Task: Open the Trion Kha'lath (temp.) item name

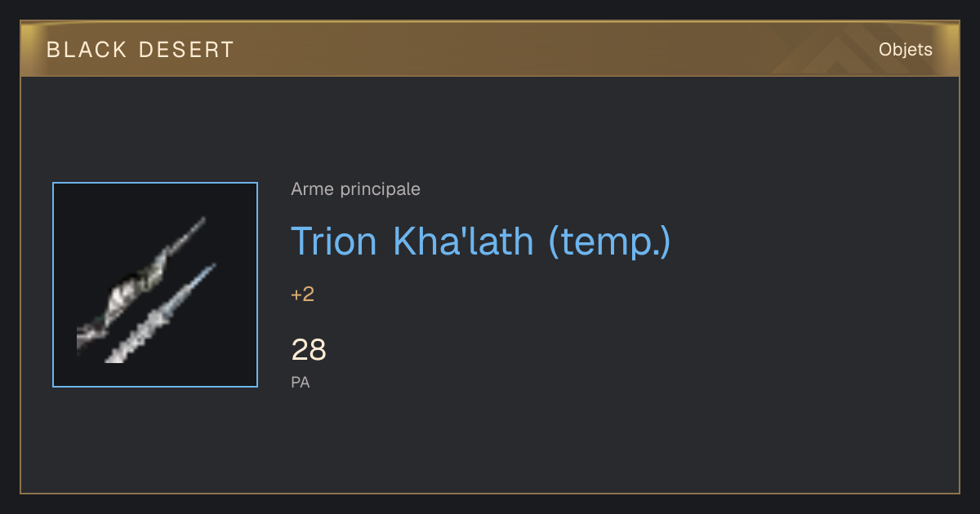Action: 481,241
